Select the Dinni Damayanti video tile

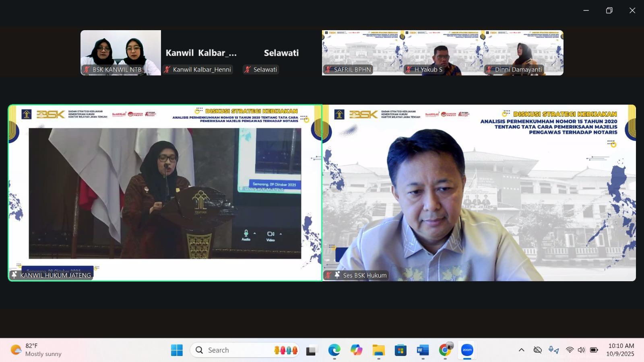pyautogui.click(x=523, y=52)
